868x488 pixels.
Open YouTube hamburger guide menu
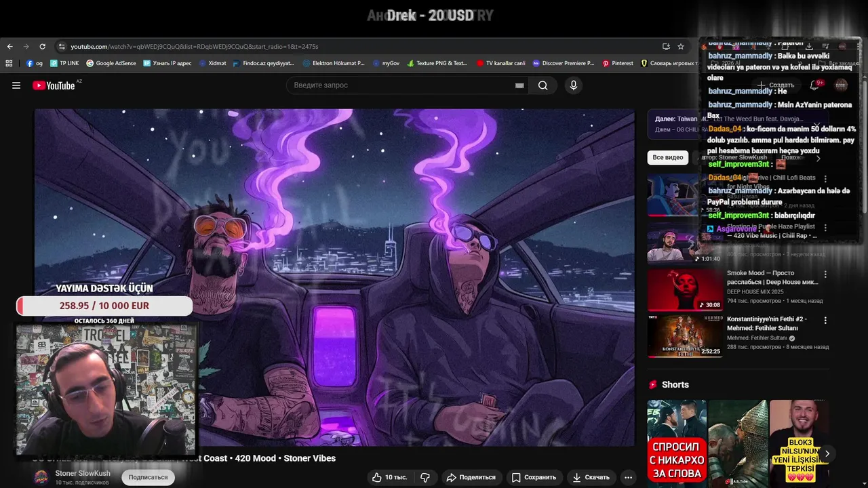click(x=16, y=85)
